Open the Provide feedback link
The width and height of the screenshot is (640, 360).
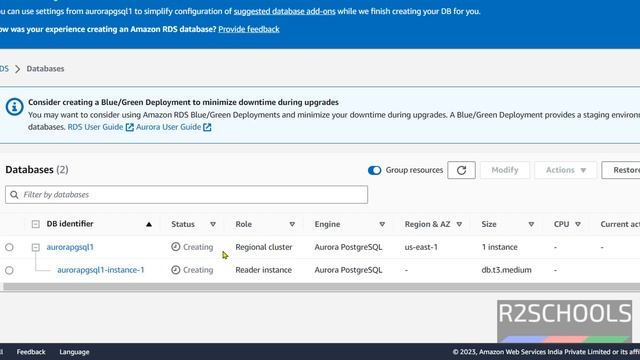[249, 29]
